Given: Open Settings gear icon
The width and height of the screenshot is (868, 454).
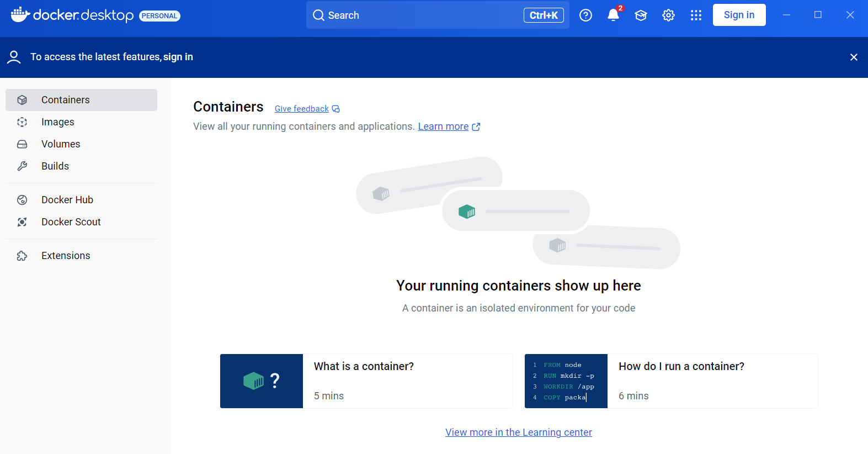Looking at the screenshot, I should (x=668, y=15).
